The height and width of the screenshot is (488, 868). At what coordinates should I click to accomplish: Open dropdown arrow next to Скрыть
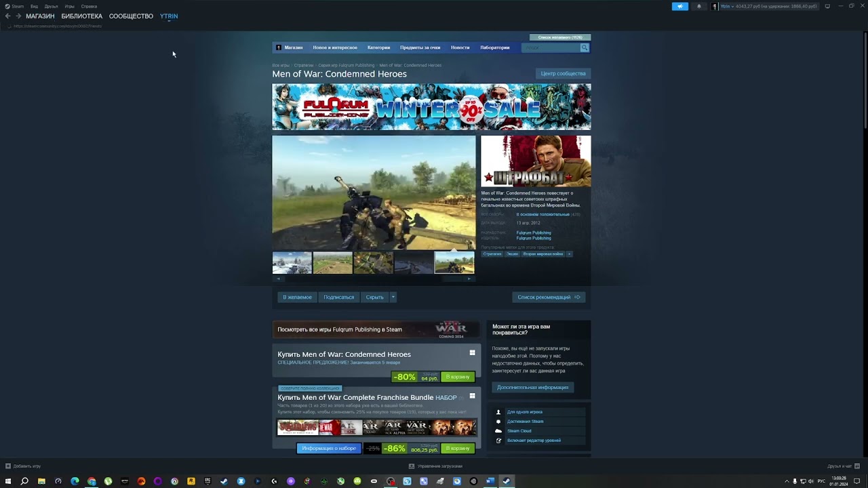coord(393,297)
